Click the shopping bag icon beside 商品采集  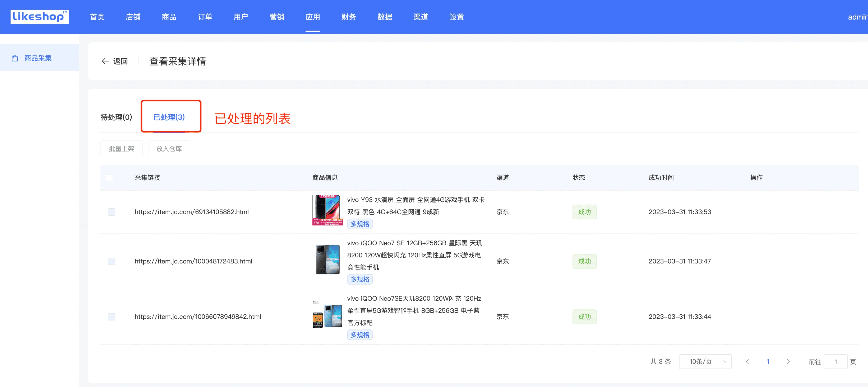(15, 58)
